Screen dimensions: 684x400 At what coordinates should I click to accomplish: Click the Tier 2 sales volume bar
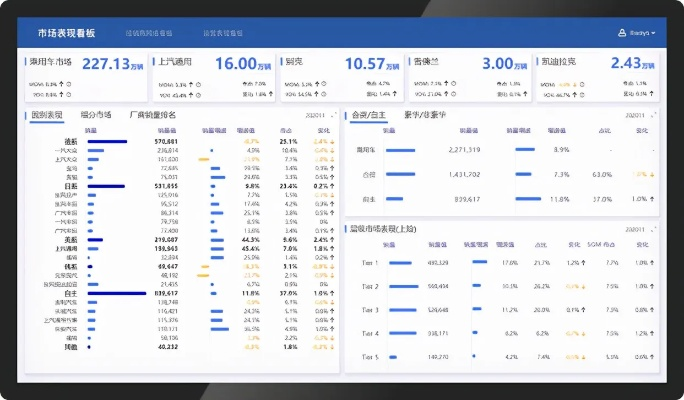(403, 286)
